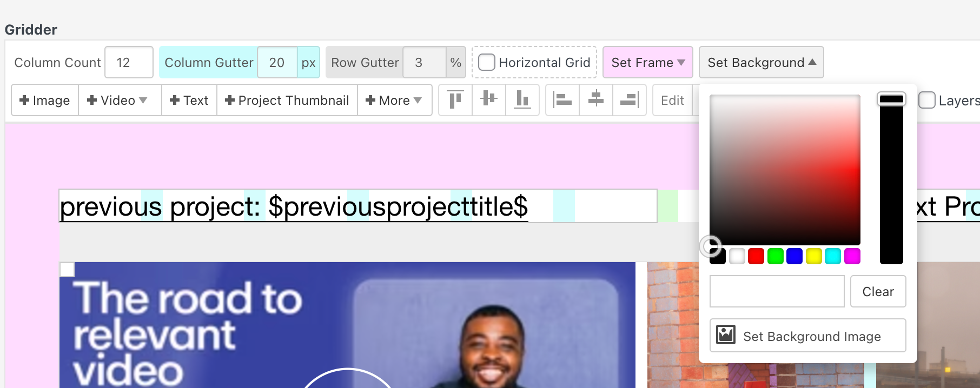980x388 pixels.
Task: Click the Column Count input field
Action: 129,63
